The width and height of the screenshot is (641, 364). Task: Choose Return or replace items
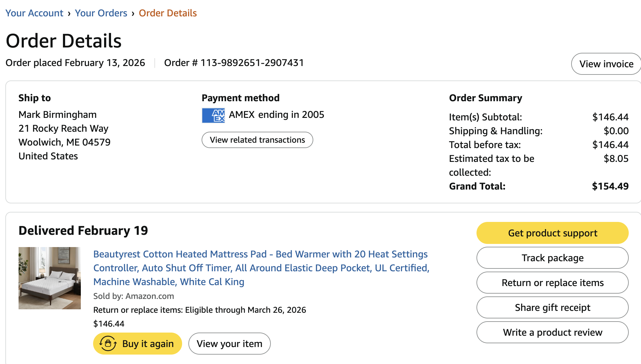click(553, 283)
